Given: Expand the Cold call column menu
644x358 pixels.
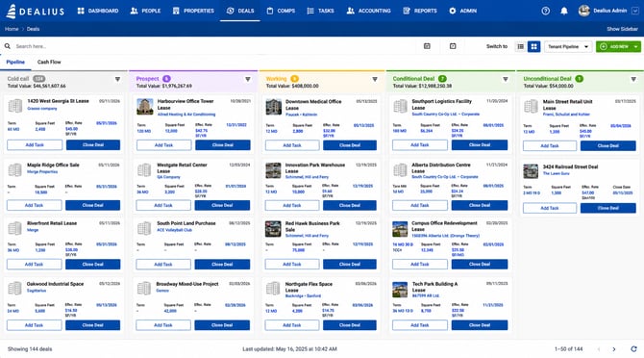Looking at the screenshot, I should point(117,79).
